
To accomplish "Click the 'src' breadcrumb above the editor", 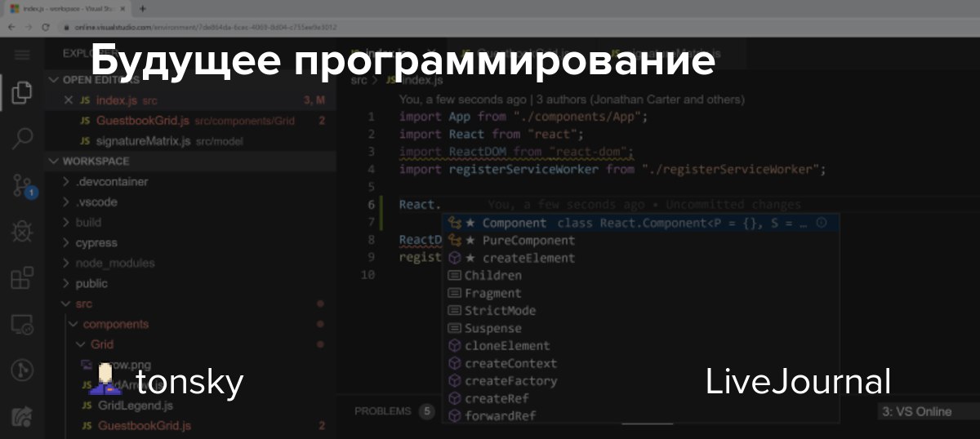I will click(359, 80).
